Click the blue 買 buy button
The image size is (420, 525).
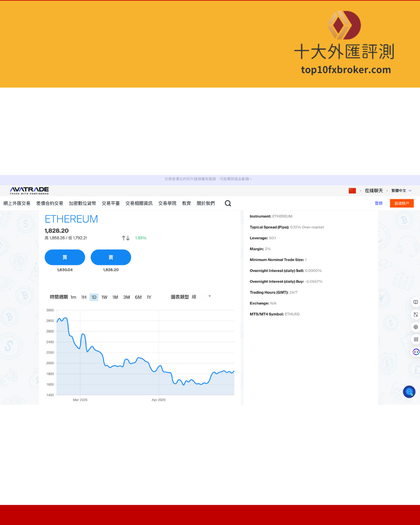(65, 257)
